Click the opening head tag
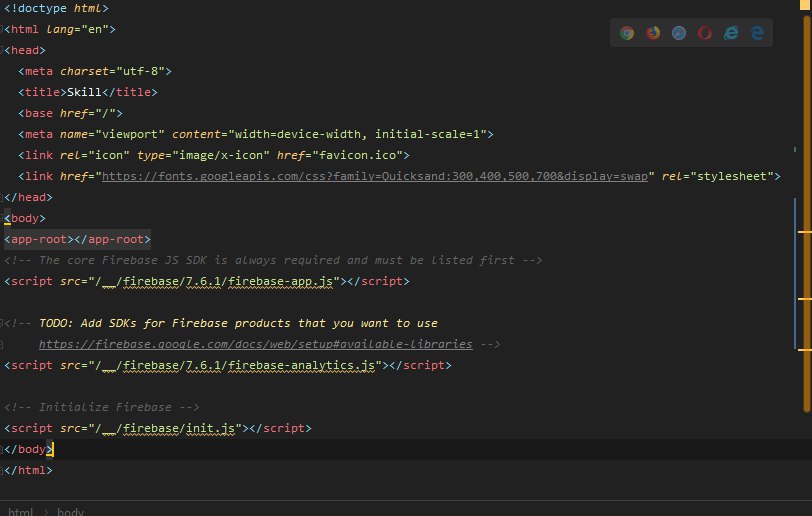 [x=25, y=50]
